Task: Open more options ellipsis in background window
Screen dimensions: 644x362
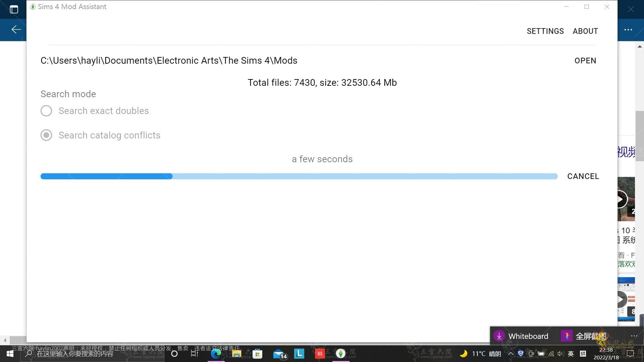Action: [x=628, y=30]
